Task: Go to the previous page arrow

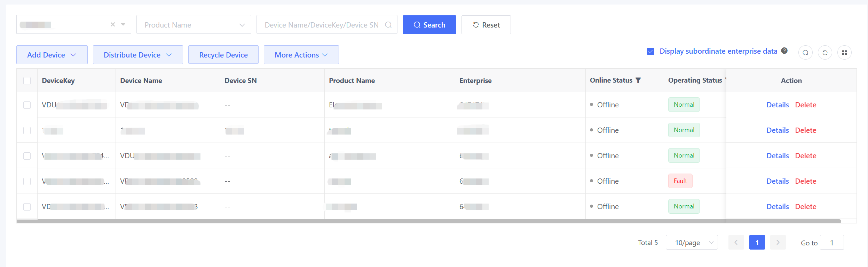Action: (x=736, y=242)
